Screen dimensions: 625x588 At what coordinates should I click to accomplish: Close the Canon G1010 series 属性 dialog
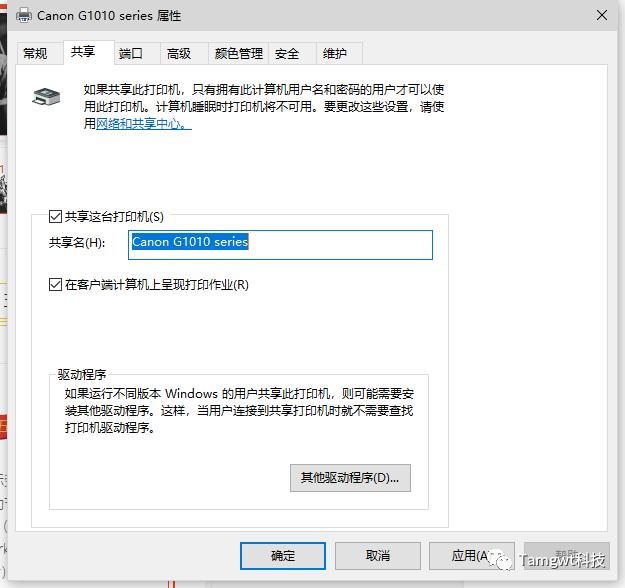coord(601,16)
